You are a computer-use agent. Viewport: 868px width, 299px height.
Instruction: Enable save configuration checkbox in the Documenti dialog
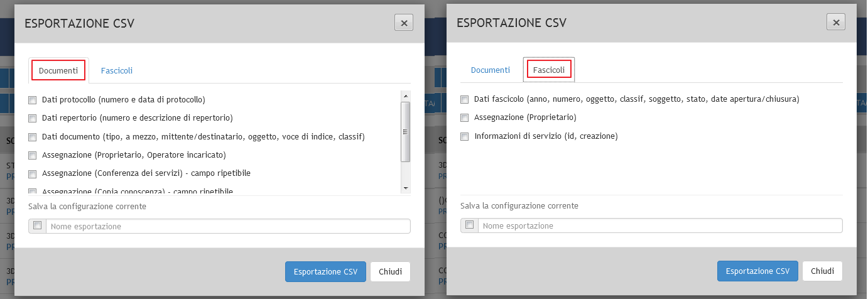[x=37, y=226]
